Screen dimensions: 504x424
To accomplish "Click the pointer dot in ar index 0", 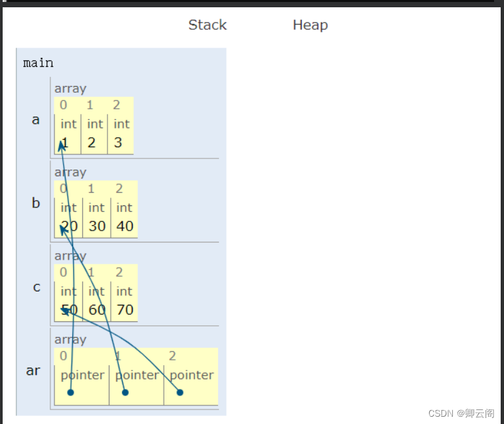I will click(x=70, y=392).
